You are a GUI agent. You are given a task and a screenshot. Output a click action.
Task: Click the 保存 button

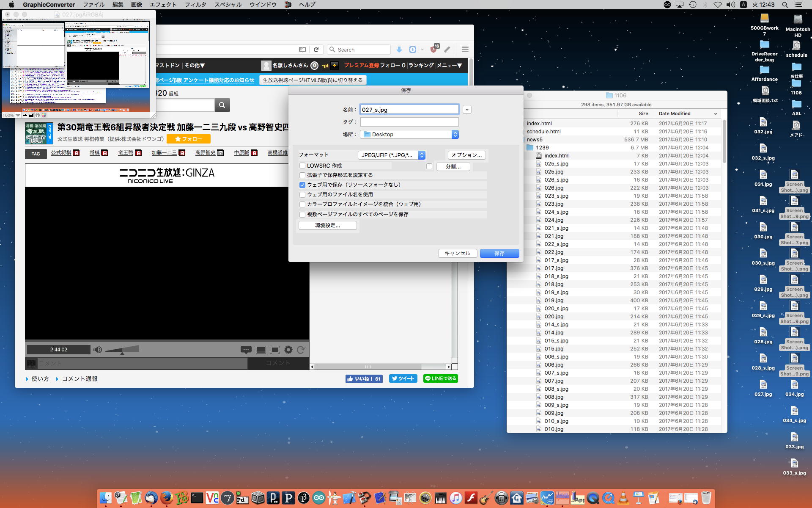pos(499,253)
